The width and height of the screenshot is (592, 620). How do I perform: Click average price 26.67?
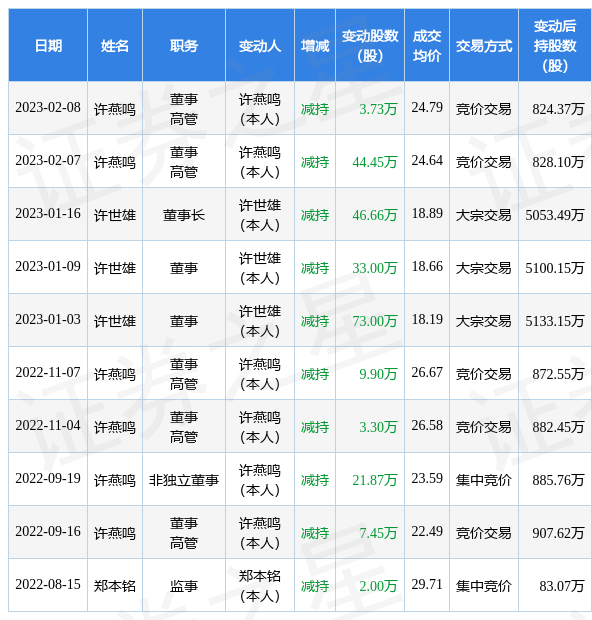click(427, 372)
